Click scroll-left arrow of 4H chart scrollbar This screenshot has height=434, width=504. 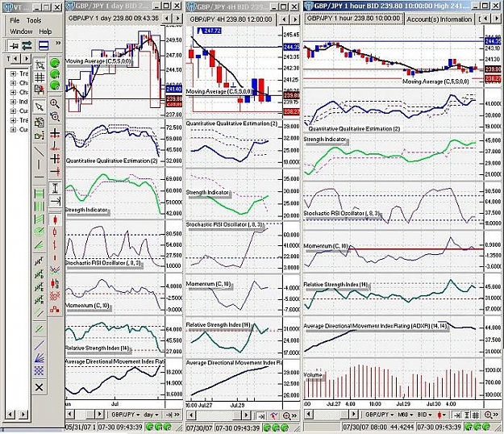coord(191,415)
